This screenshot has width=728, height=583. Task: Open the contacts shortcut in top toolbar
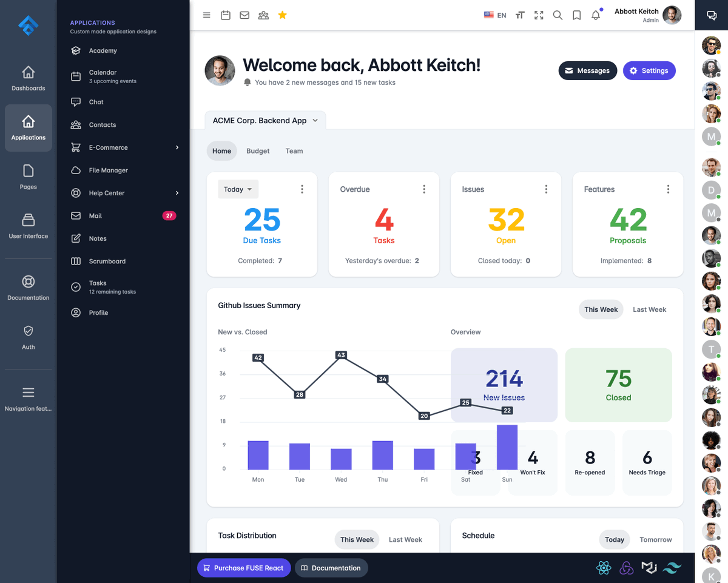(263, 15)
